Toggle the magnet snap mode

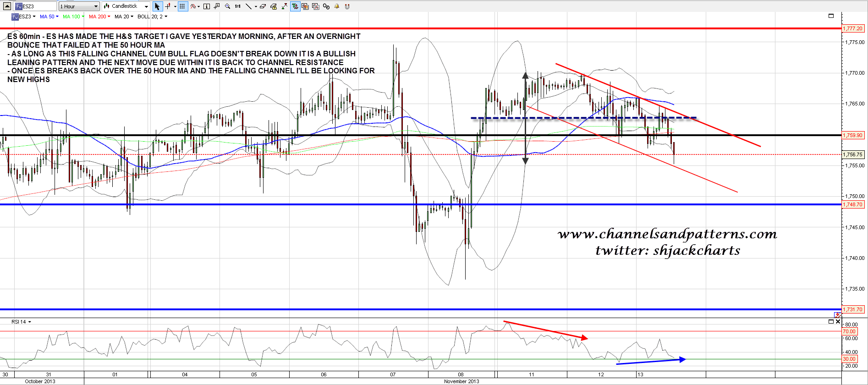point(347,6)
